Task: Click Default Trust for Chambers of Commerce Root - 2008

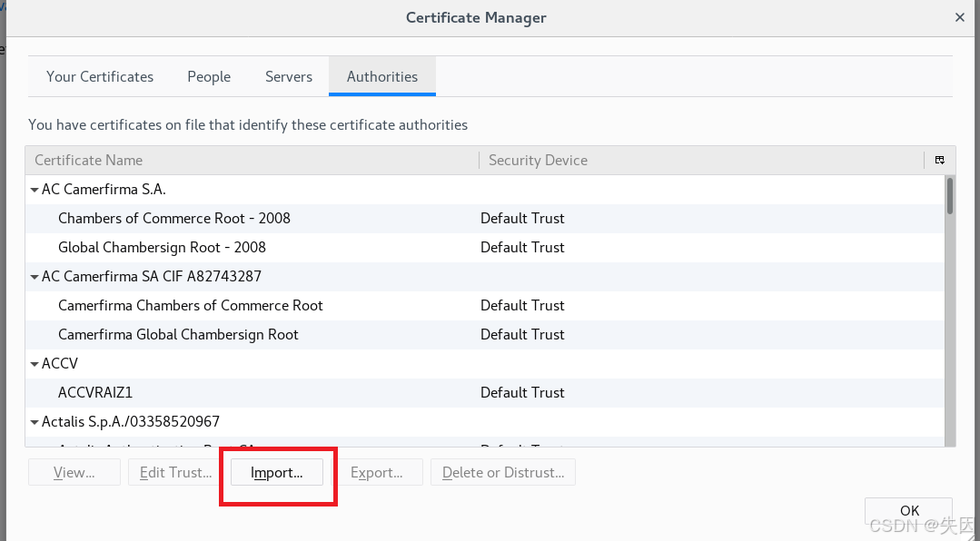Action: 522,218
